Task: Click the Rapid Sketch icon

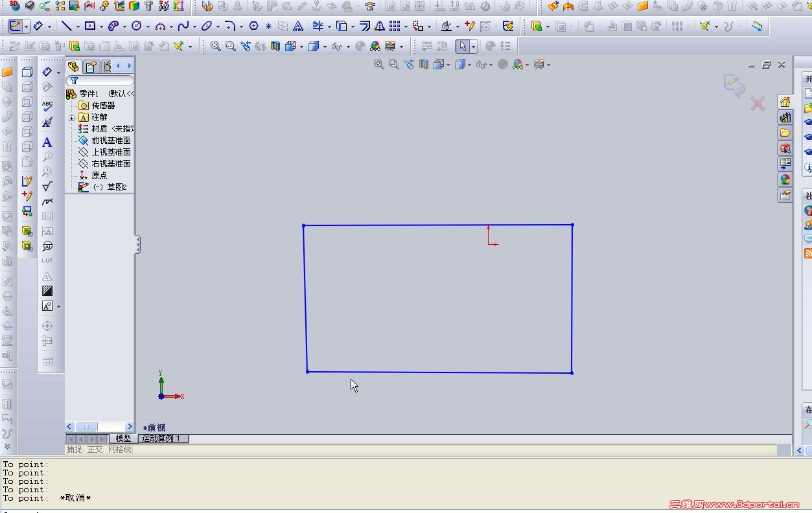Action: pyautogui.click(x=508, y=27)
